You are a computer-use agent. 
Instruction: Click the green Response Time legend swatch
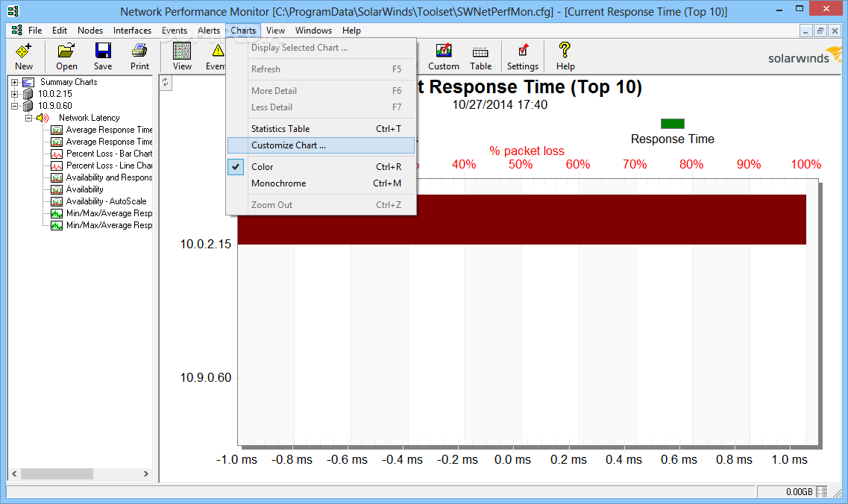coord(673,124)
